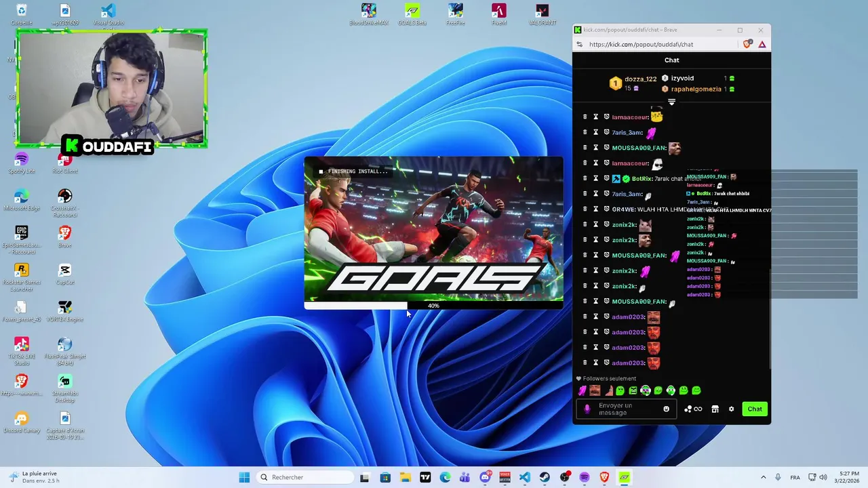Open the VORTEX Engine desktop shortcut
Screen dimensions: 868x488
pos(65,311)
